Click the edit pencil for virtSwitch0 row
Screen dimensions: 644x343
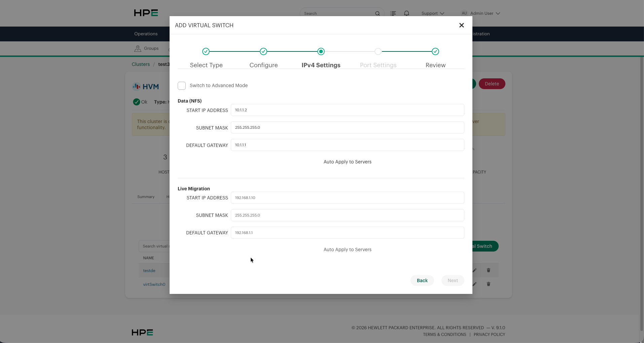click(x=475, y=284)
